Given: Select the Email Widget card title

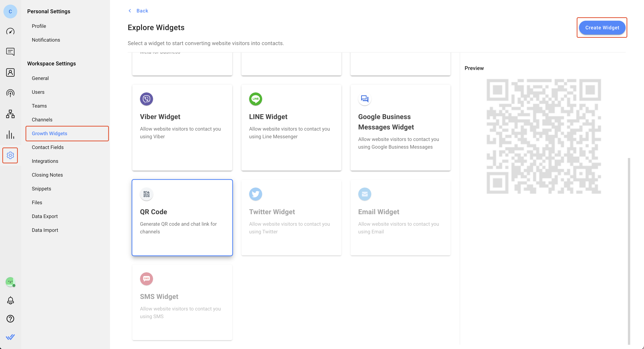Looking at the screenshot, I should (379, 212).
